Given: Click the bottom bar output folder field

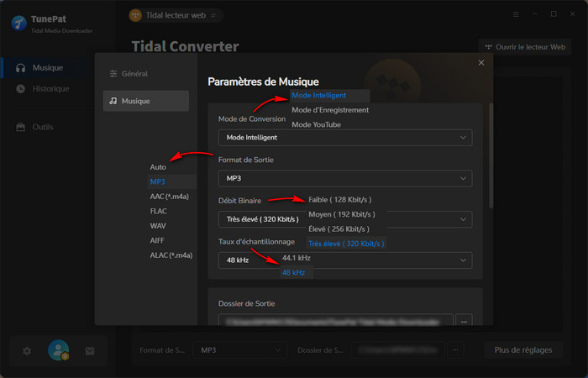Looking at the screenshot, I should pos(398,350).
